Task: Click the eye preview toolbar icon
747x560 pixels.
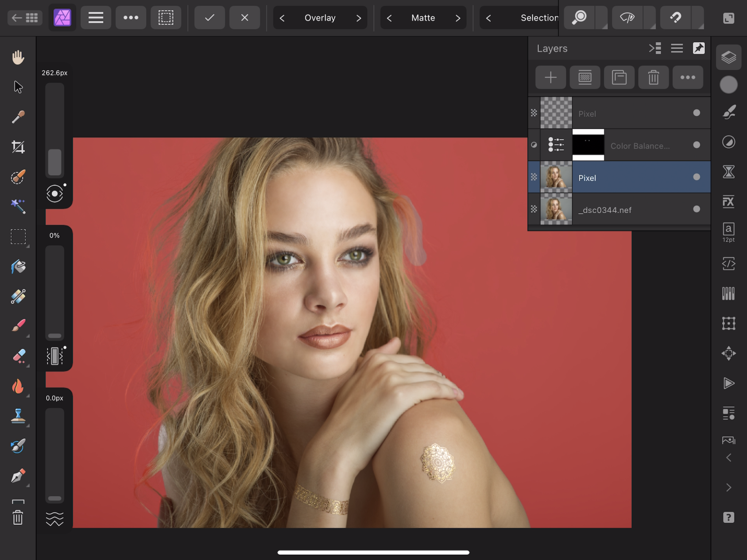Action: pos(627,17)
